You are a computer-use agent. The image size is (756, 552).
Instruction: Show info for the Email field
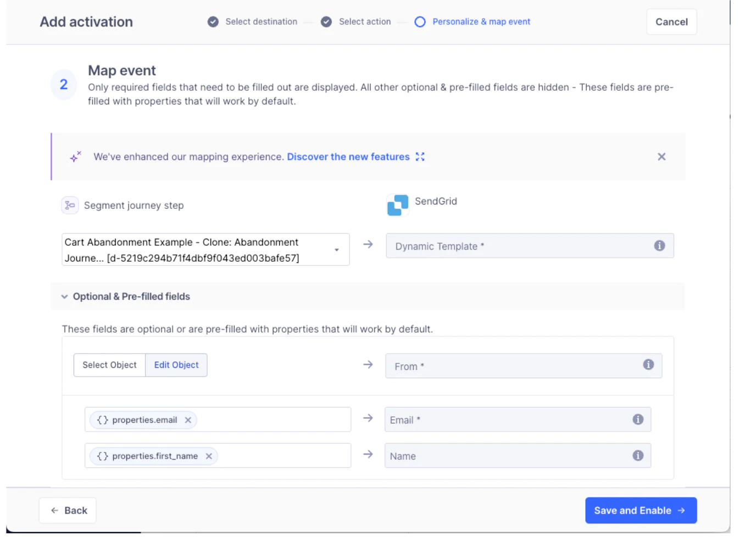[x=638, y=419]
